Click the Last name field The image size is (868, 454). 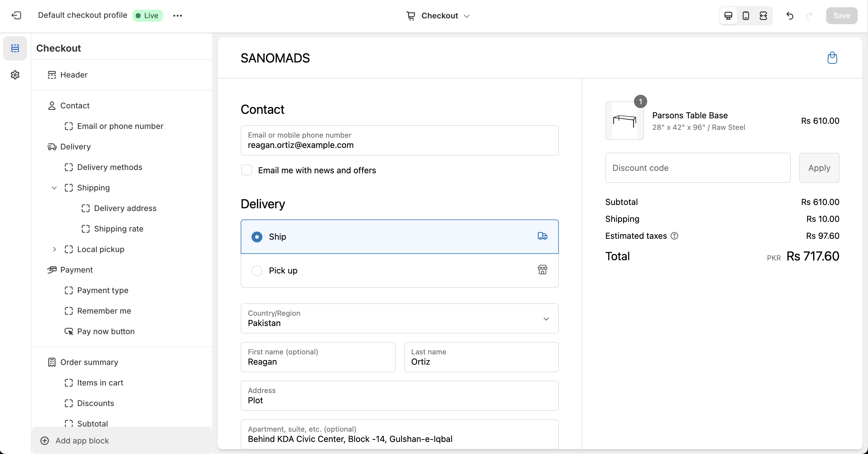[x=481, y=357]
